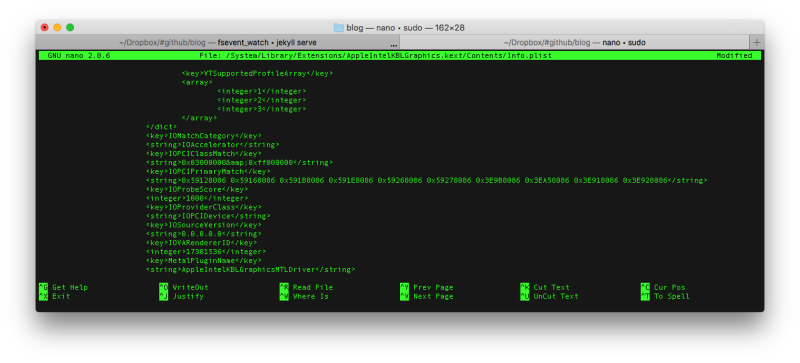800x363 pixels.
Task: Click the GNU nano 2.0.6 header text
Action: pos(79,56)
